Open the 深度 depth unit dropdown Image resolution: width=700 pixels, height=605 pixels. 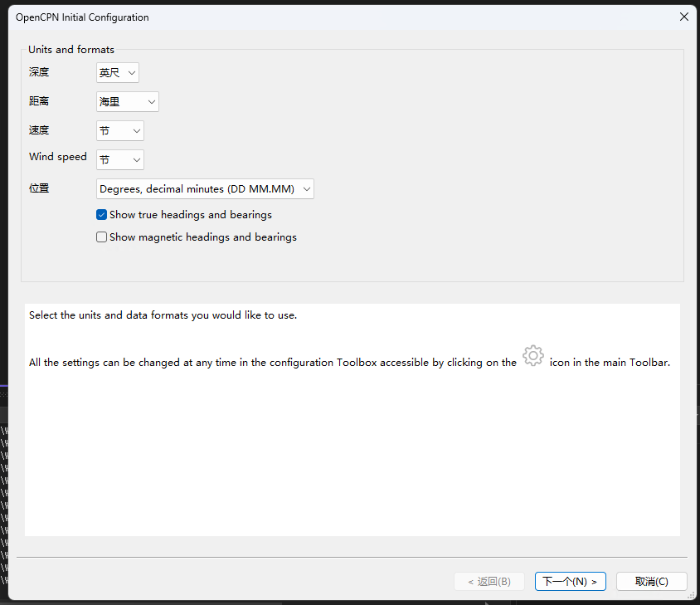coord(118,73)
